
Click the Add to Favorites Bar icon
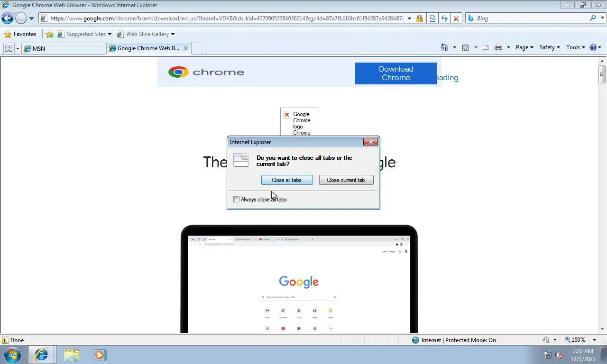click(50, 34)
